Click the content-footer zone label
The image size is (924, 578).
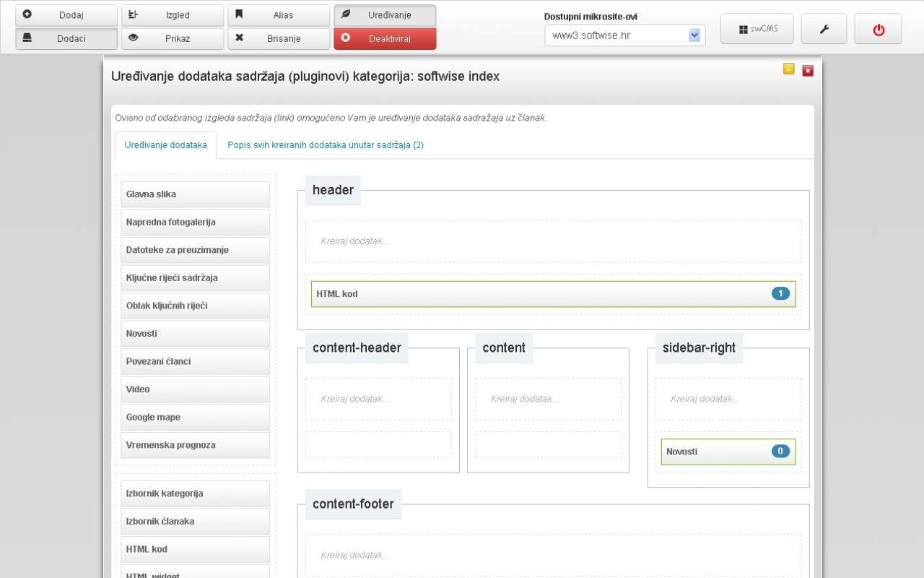(x=353, y=504)
